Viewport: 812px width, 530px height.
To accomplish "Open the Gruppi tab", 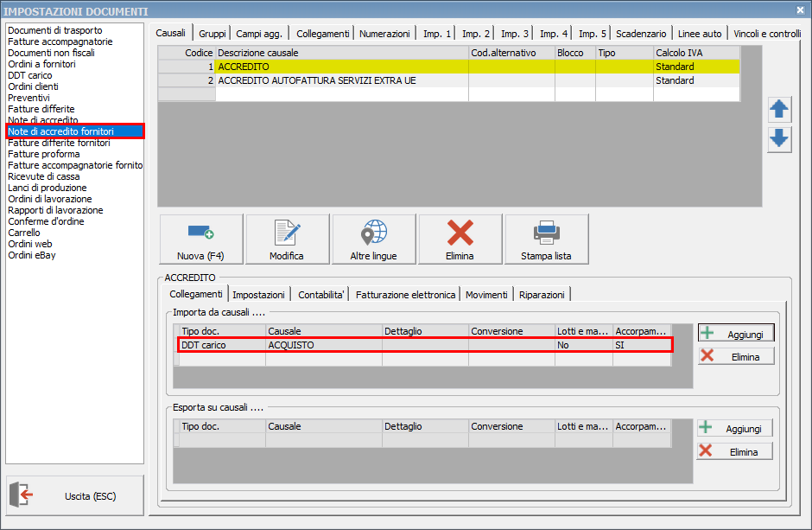I will (213, 34).
